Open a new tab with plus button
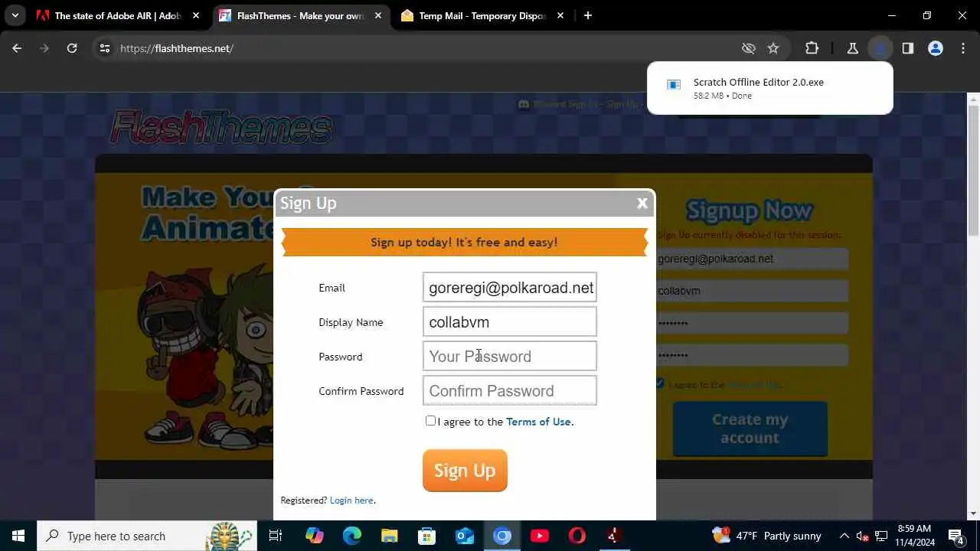The width and height of the screenshot is (980, 551). coord(588,15)
